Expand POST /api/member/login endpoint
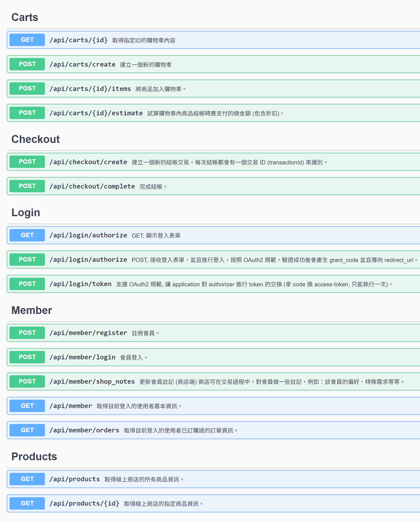Screen dimensions: 420x522 (82, 357)
